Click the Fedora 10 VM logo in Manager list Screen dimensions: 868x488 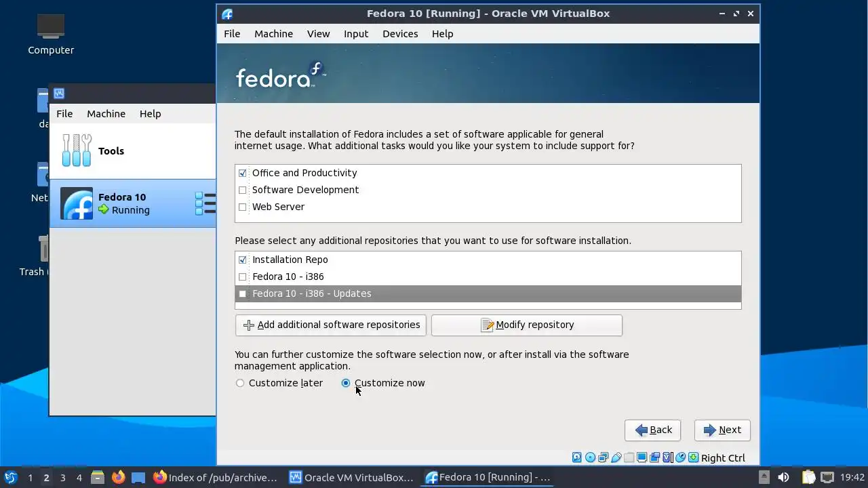point(77,203)
